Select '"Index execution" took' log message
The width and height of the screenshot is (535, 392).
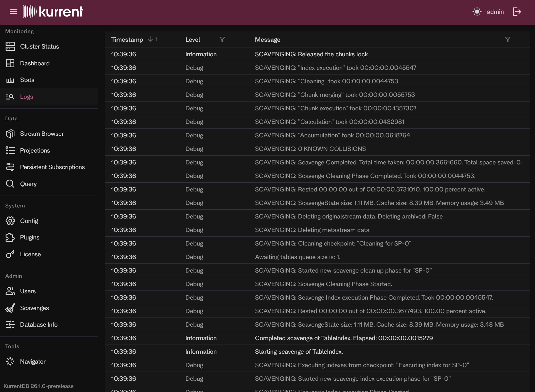point(335,68)
